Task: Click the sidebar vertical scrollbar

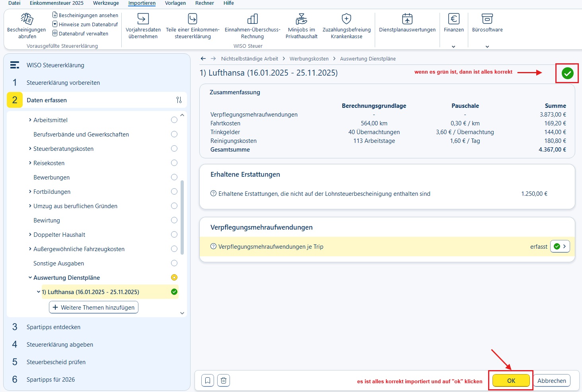Action: click(x=182, y=217)
